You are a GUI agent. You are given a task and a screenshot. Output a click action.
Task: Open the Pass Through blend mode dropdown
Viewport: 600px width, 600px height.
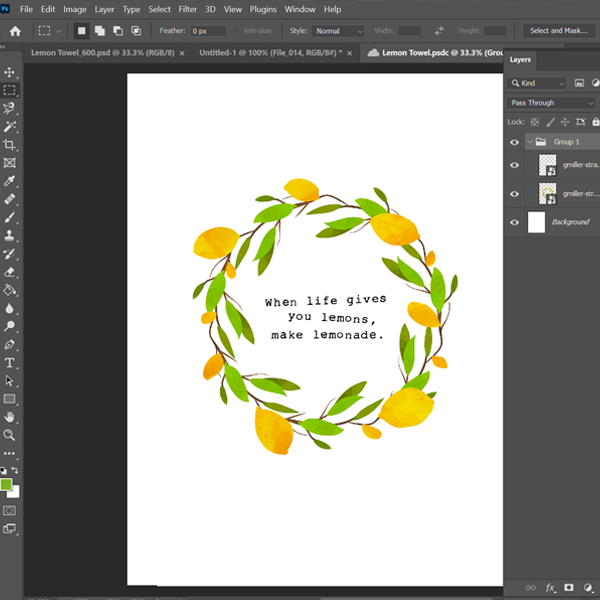click(551, 103)
